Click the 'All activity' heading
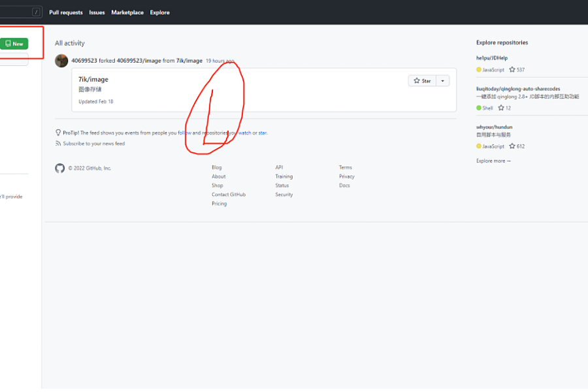This screenshot has height=392, width=588. pos(70,43)
